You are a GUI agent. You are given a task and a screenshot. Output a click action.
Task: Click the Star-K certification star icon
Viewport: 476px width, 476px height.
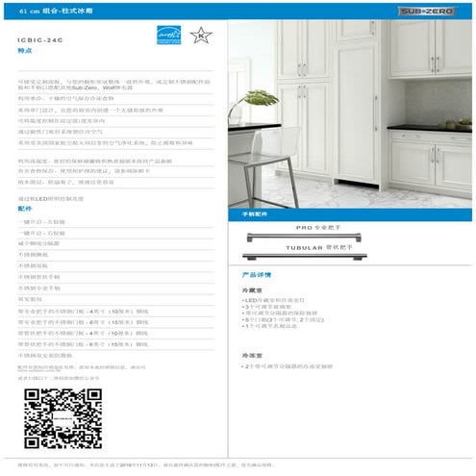(201, 36)
